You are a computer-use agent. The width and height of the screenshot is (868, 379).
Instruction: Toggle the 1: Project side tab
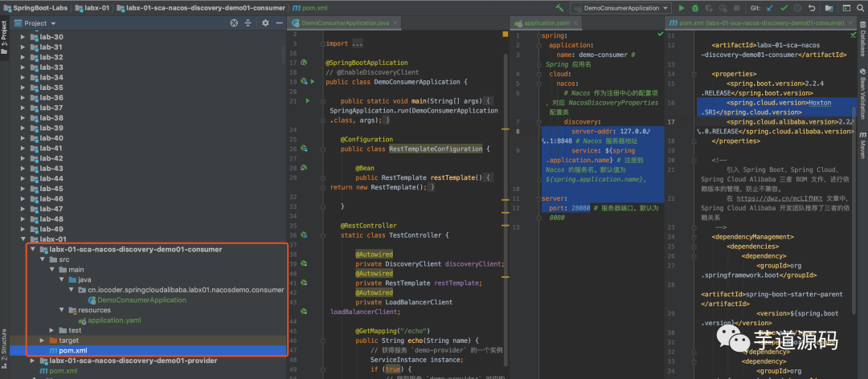pyautogui.click(x=4, y=37)
